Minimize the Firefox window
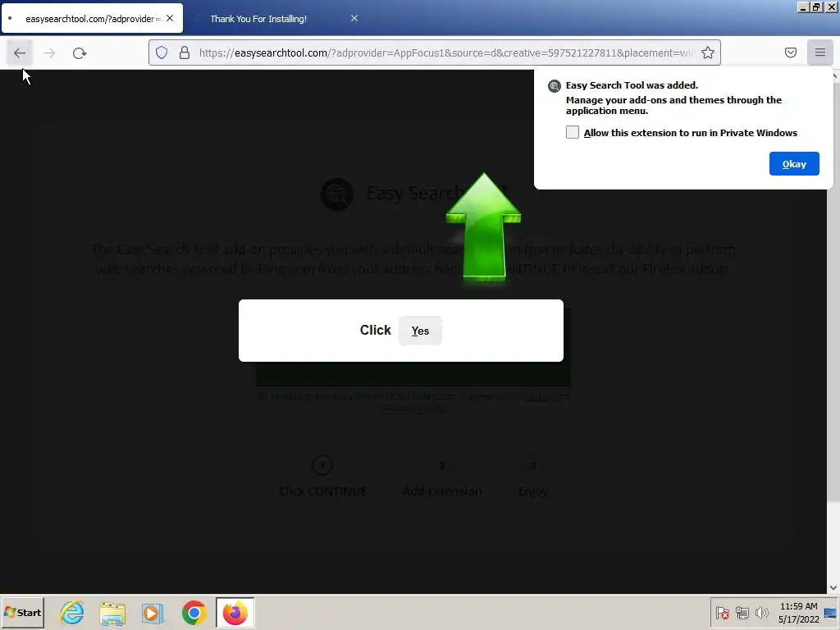Screen dimensions: 840x630 coord(802,7)
